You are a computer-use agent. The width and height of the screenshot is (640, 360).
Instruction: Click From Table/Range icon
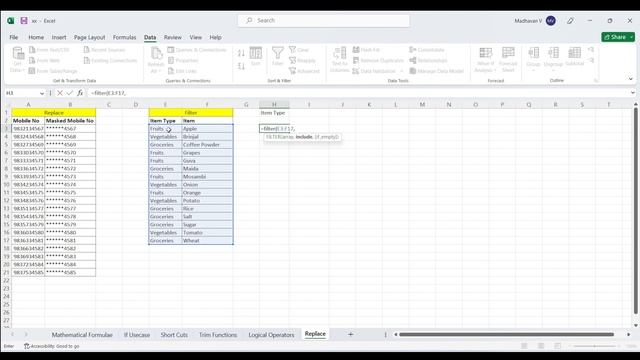tap(32, 71)
